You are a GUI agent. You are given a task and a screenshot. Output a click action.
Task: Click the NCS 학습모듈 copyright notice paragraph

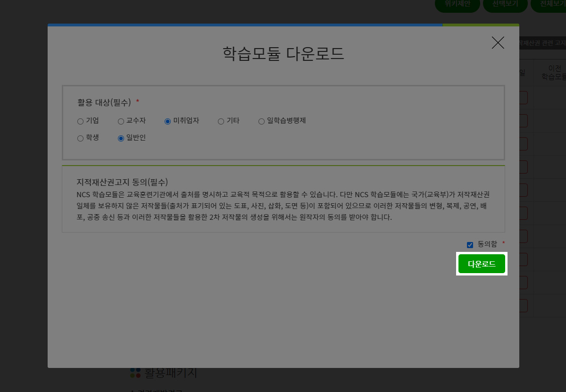click(283, 206)
